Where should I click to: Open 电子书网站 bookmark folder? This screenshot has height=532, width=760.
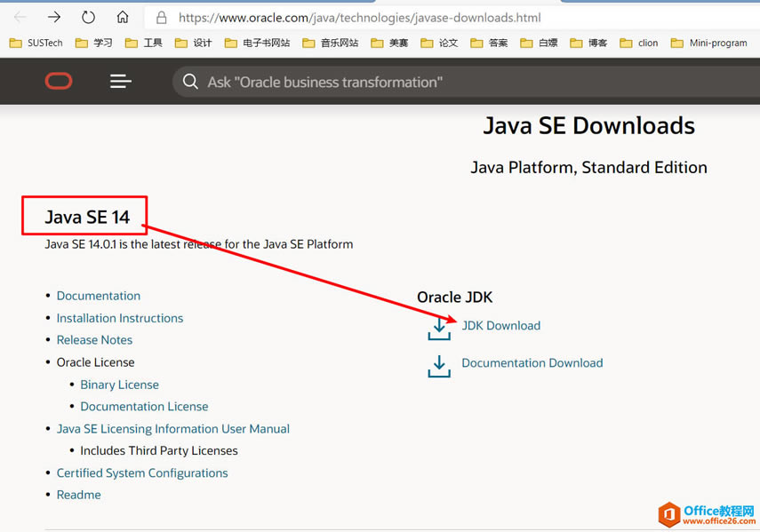point(257,44)
